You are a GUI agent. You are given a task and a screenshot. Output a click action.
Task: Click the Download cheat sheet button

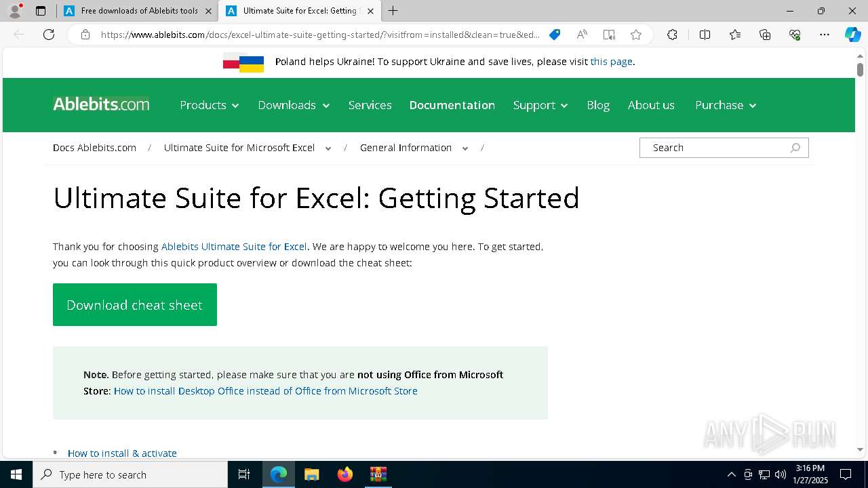point(135,305)
